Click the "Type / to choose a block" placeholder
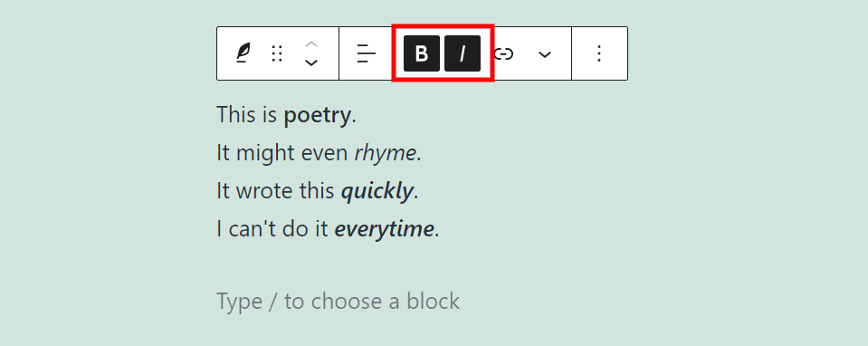 338,301
